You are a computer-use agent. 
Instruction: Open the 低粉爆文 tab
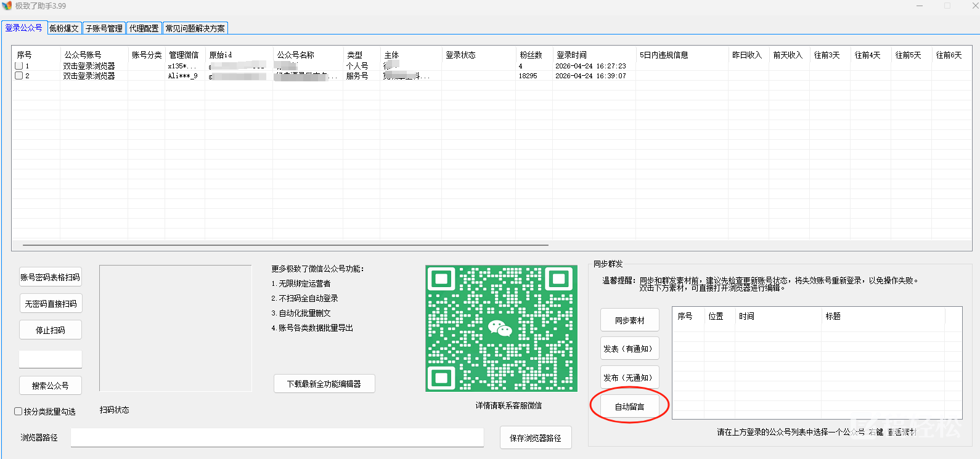(x=64, y=28)
